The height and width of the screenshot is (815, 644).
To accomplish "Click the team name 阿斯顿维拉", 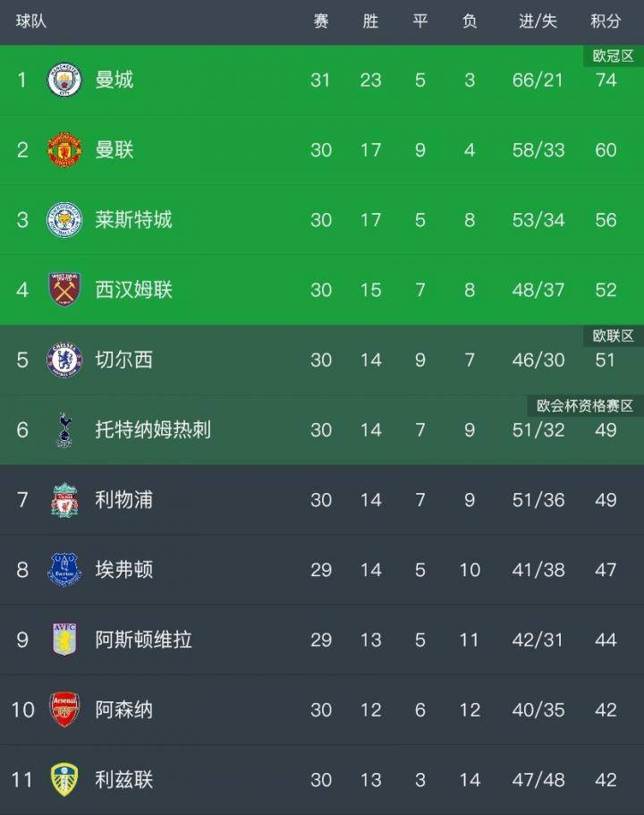I will 143,640.
